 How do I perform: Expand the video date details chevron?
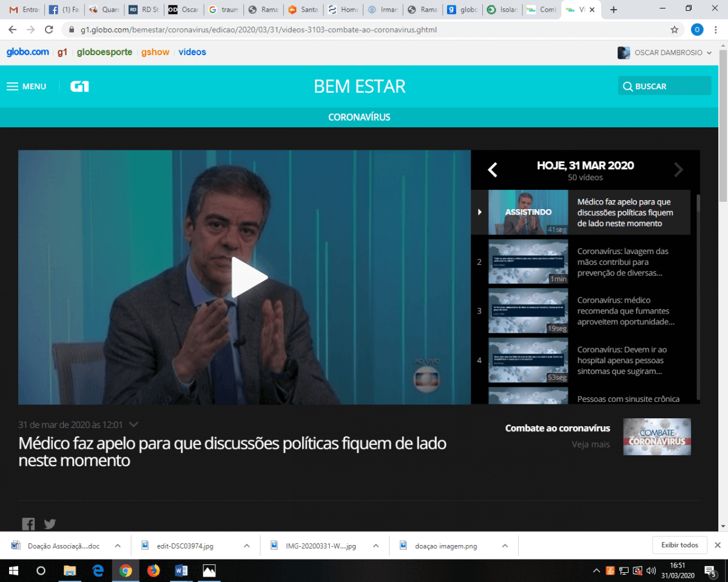(134, 424)
